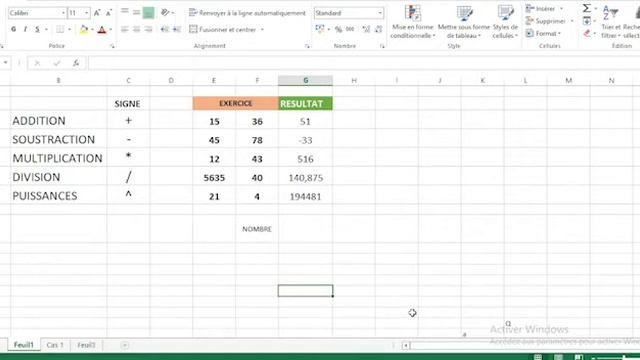Click inside the formula bar

[363, 63]
